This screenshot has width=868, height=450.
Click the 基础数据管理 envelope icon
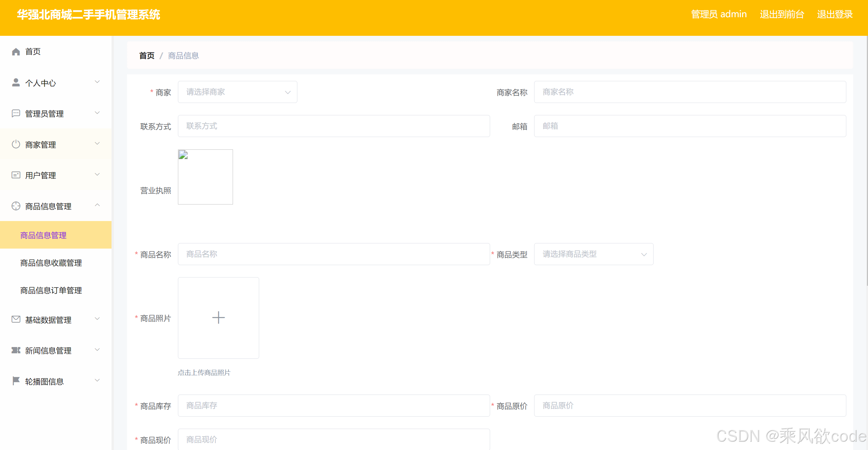[16, 319]
